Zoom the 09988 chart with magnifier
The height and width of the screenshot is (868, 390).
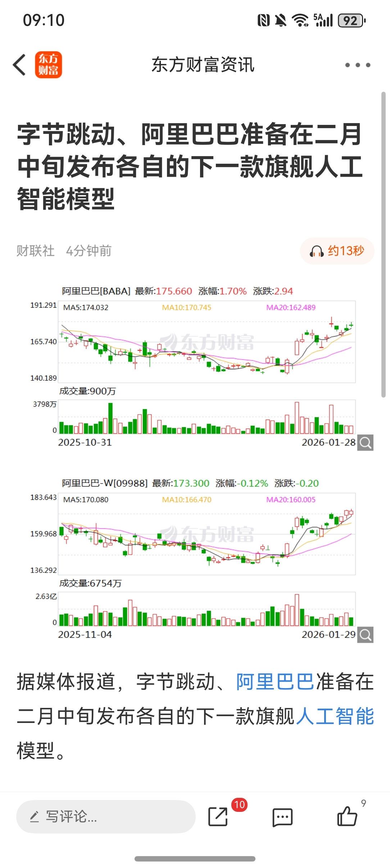366,635
